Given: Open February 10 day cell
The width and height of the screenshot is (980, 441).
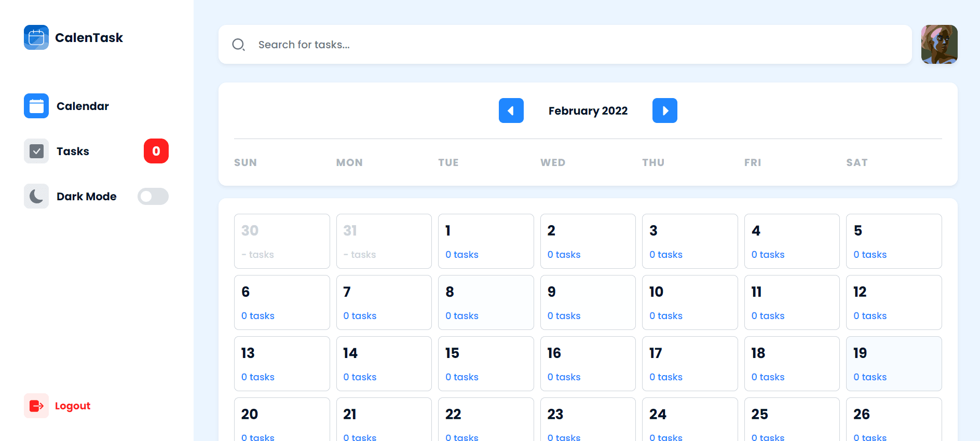Looking at the screenshot, I should tap(690, 302).
